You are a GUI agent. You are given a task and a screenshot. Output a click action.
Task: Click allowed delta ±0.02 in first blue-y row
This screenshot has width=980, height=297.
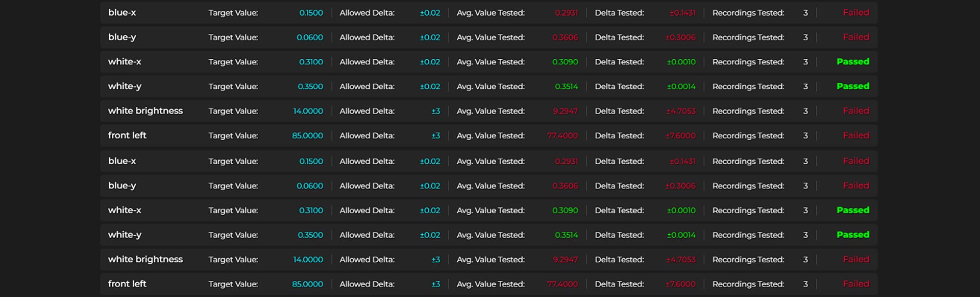[x=430, y=37]
